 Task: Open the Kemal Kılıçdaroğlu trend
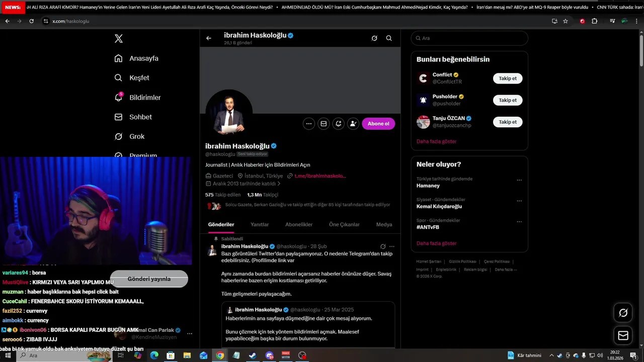[439, 206]
